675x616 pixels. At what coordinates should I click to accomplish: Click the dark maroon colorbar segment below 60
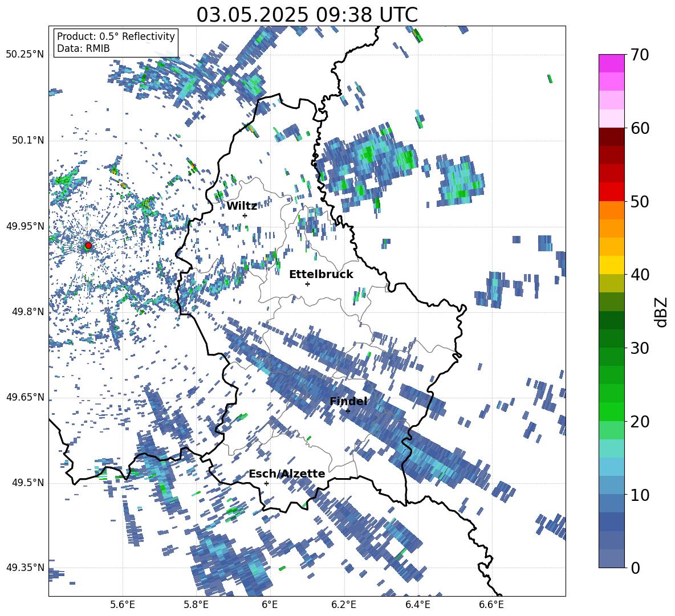[x=611, y=137]
